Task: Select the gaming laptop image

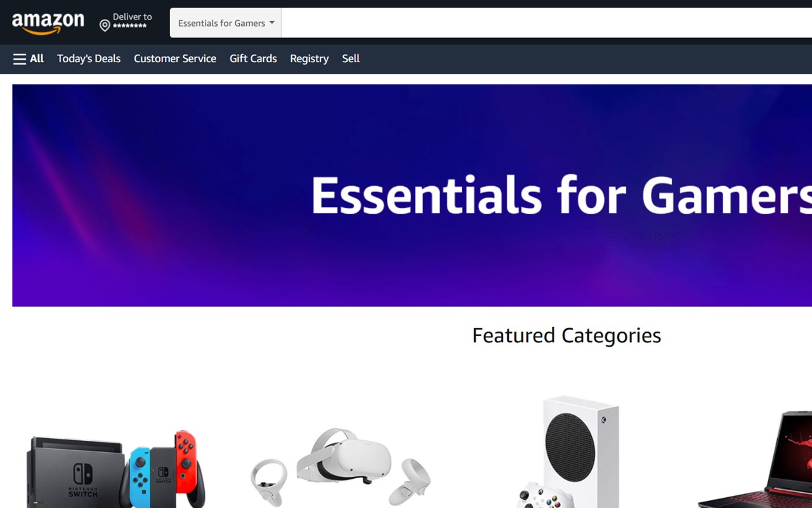Action: click(755, 460)
